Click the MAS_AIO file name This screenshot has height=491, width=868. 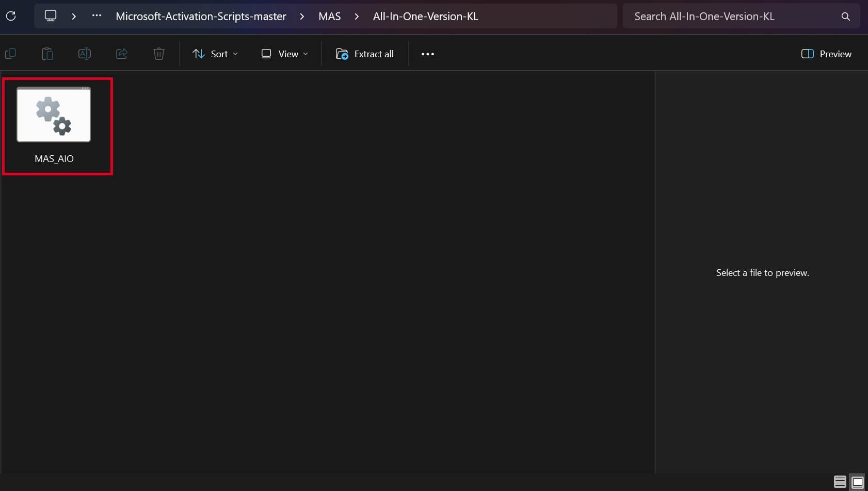(54, 158)
